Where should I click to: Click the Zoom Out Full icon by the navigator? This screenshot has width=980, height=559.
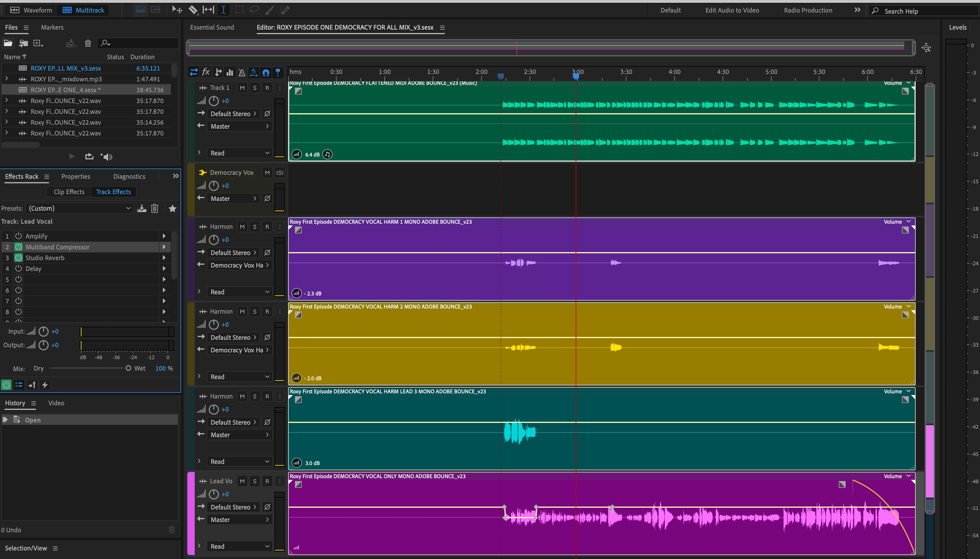[926, 48]
